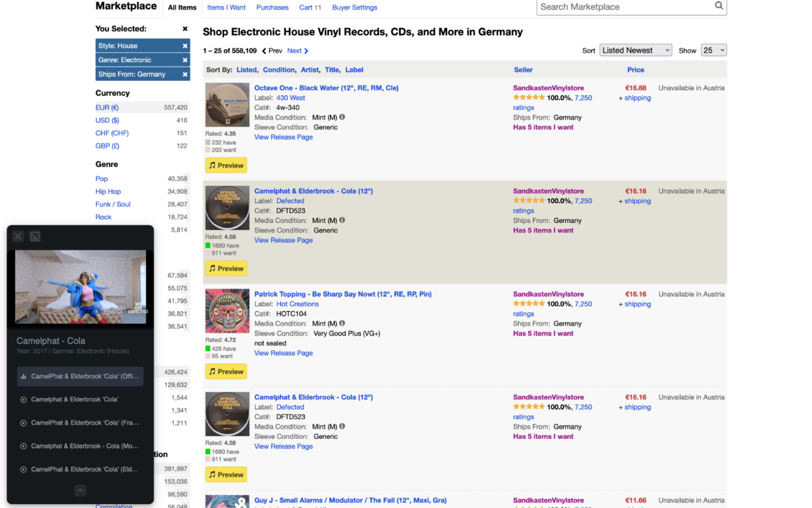Play the 'Cola' (Eld... track in the player
This screenshot has width=812, height=508.
pyautogui.click(x=80, y=469)
